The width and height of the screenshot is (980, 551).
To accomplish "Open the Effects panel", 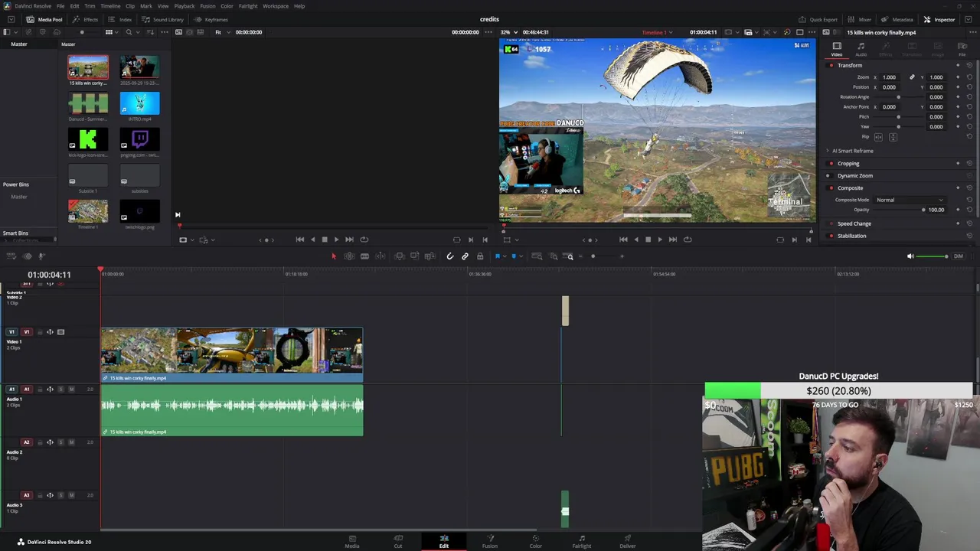I will coord(86,19).
